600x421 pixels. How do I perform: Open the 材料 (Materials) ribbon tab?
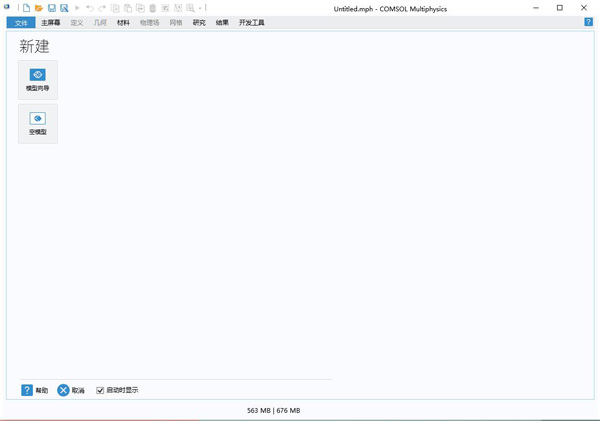[123, 22]
